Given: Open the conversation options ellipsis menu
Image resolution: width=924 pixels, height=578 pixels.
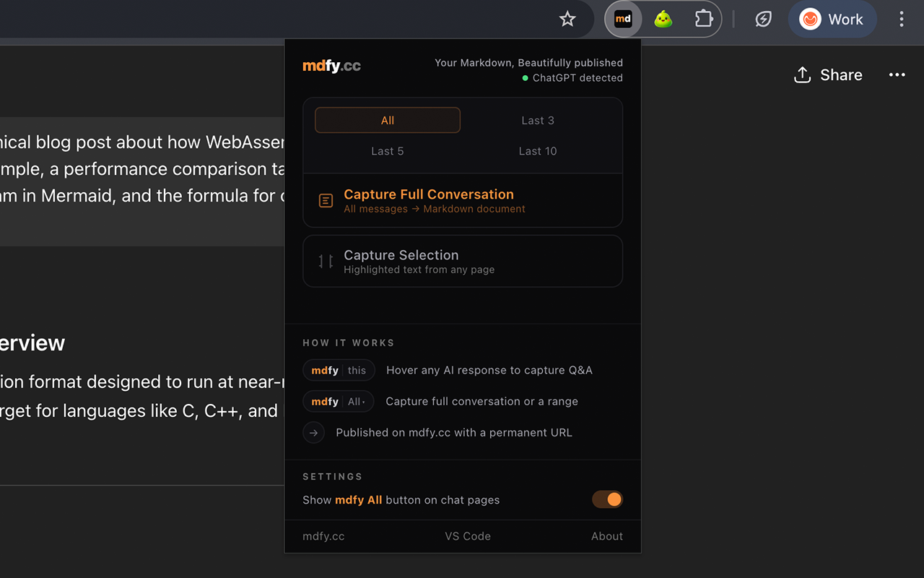Looking at the screenshot, I should pyautogui.click(x=897, y=75).
